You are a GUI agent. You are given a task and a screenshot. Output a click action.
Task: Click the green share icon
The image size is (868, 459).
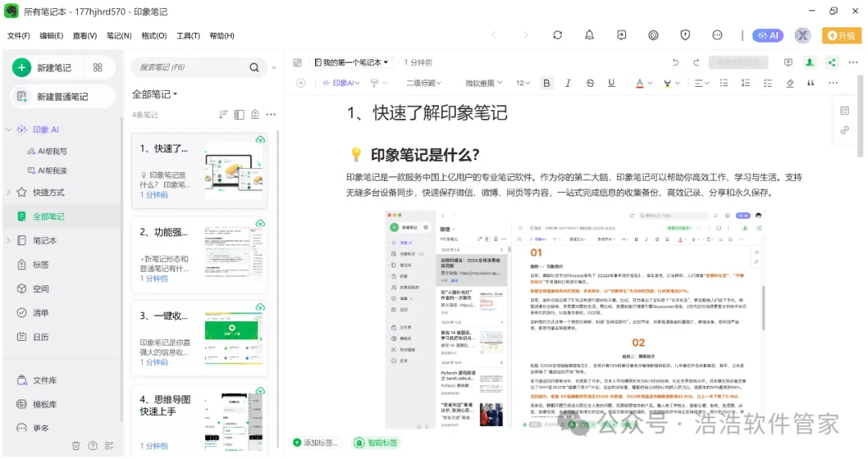point(832,63)
